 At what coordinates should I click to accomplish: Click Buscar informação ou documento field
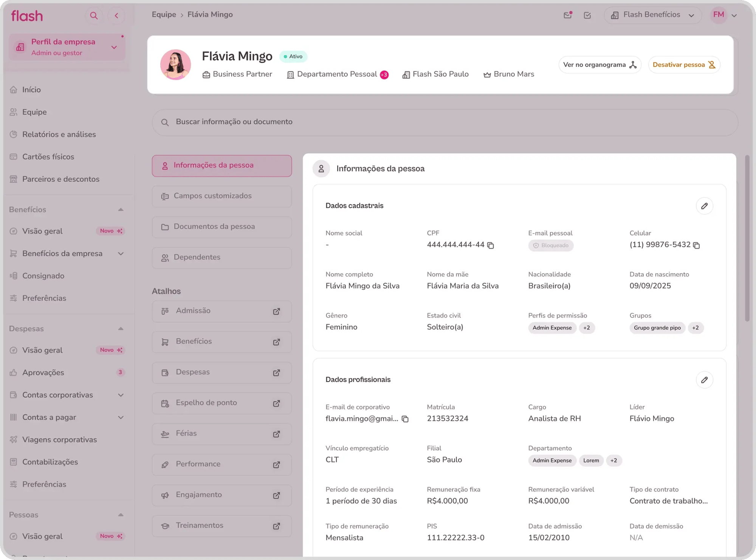445,122
